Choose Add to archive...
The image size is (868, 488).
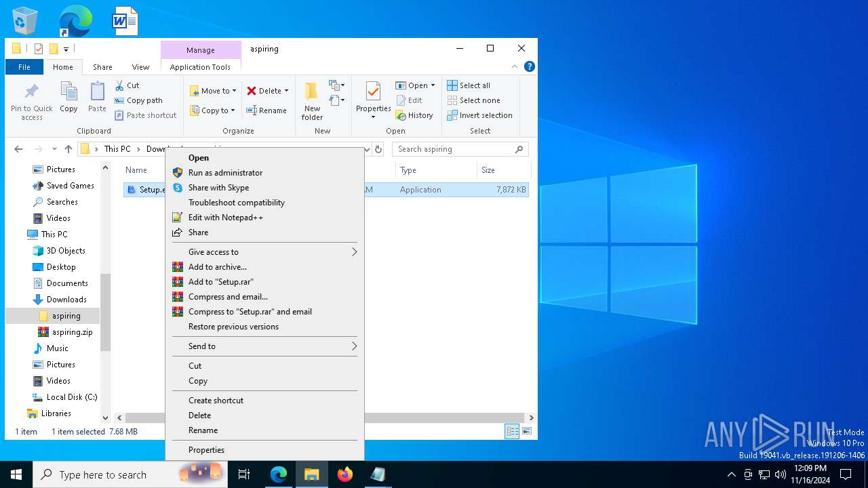pos(264,267)
